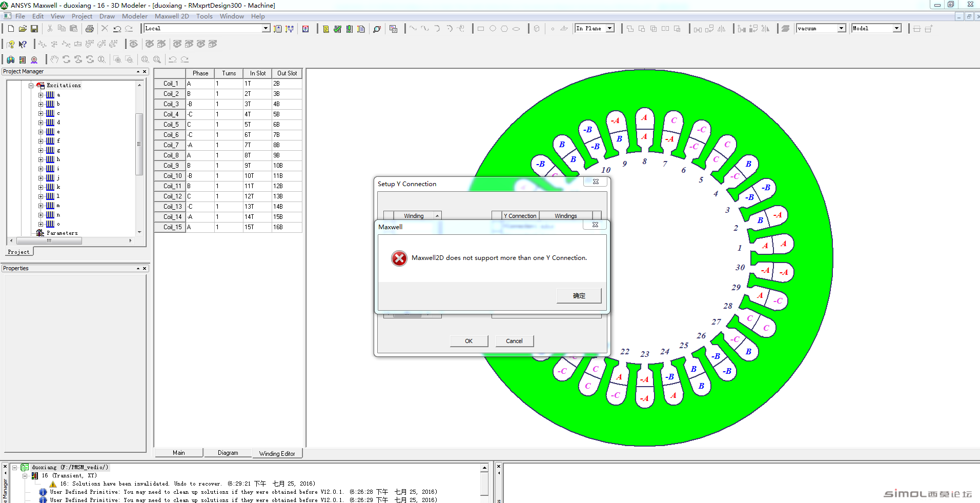The height and width of the screenshot is (503, 980).
Task: Click OK in Setup Y Connection dialog
Action: (469, 341)
